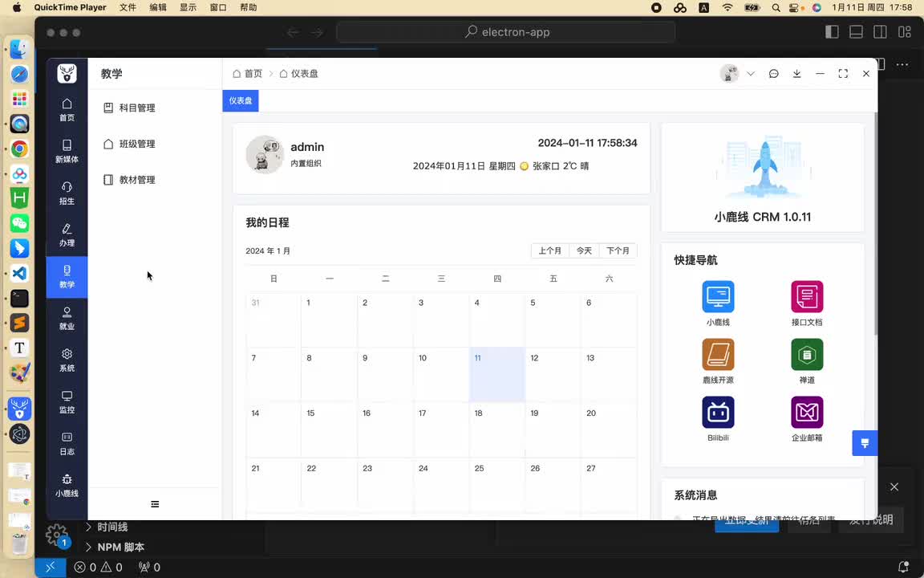924x578 pixels.
Task: Open 首页 in the left sidebar
Action: 67,110
